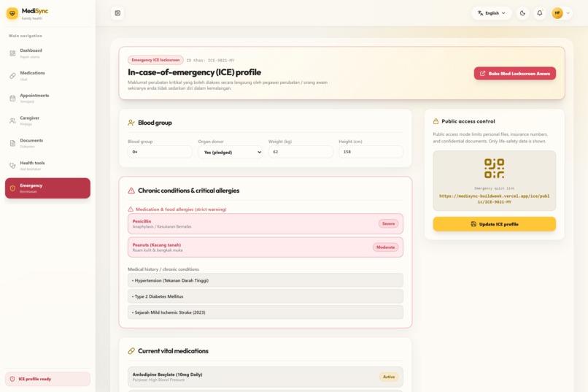Image resolution: width=588 pixels, height=392 pixels.
Task: Click the MediSync heart logo icon
Action: 12,13
